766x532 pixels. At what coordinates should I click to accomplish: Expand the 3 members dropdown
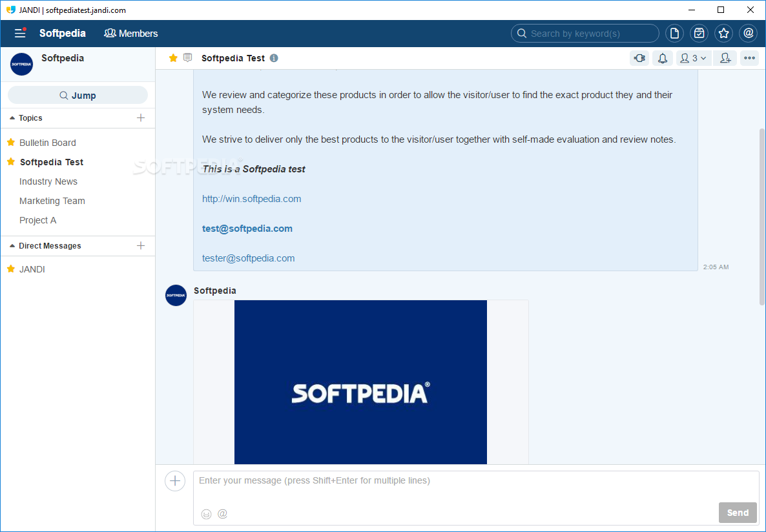click(694, 58)
